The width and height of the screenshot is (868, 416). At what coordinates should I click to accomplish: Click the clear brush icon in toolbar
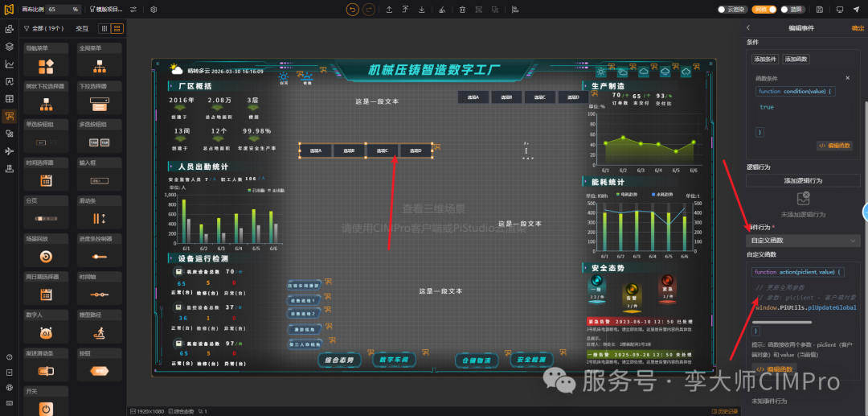[x=440, y=10]
